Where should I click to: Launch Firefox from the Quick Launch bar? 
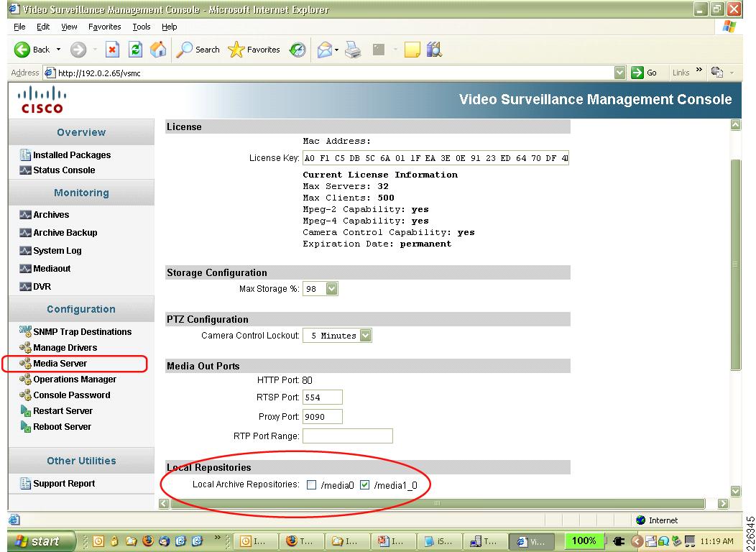coord(147,541)
